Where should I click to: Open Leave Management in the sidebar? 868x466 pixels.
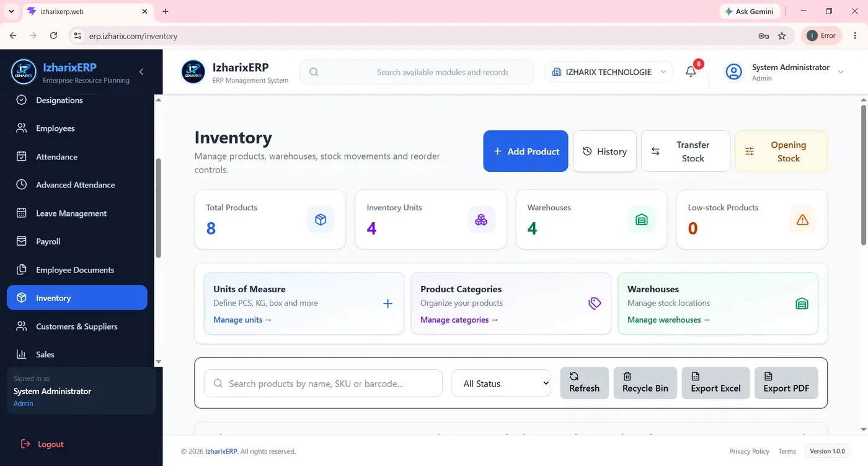(x=77, y=213)
